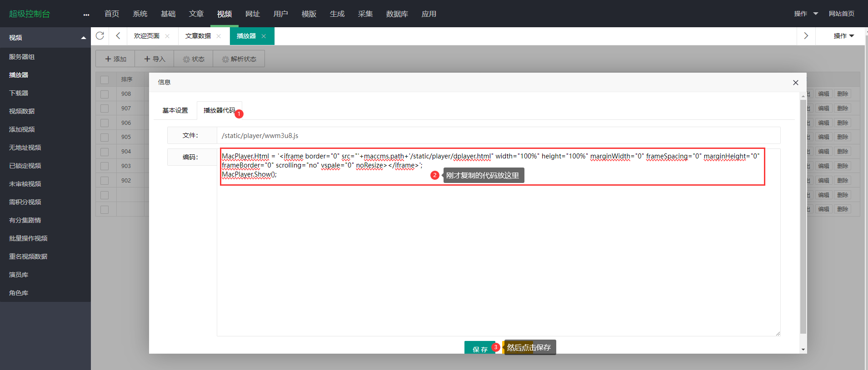
Task: Close the 文章数据 tab with its X icon
Action: tap(219, 36)
